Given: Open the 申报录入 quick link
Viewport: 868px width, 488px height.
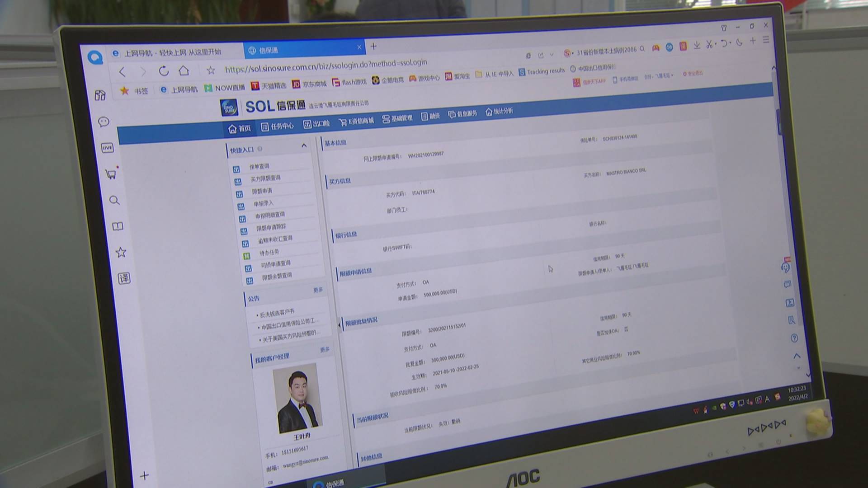Looking at the screenshot, I should click(263, 204).
